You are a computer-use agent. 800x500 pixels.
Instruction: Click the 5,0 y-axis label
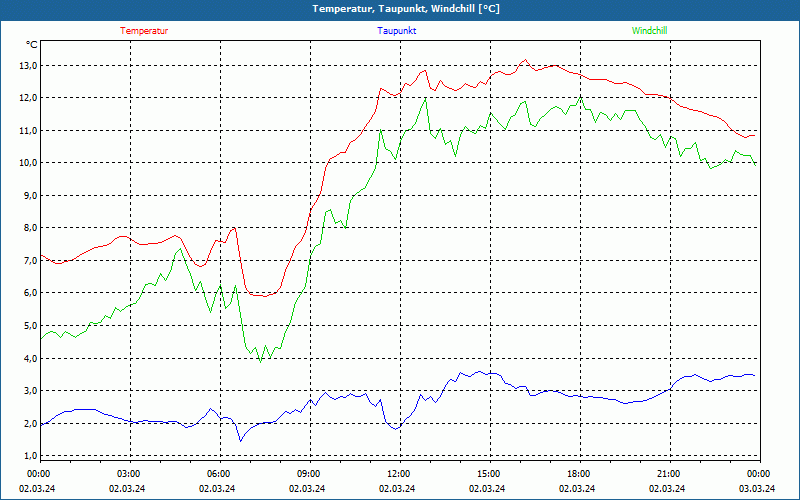(31, 326)
